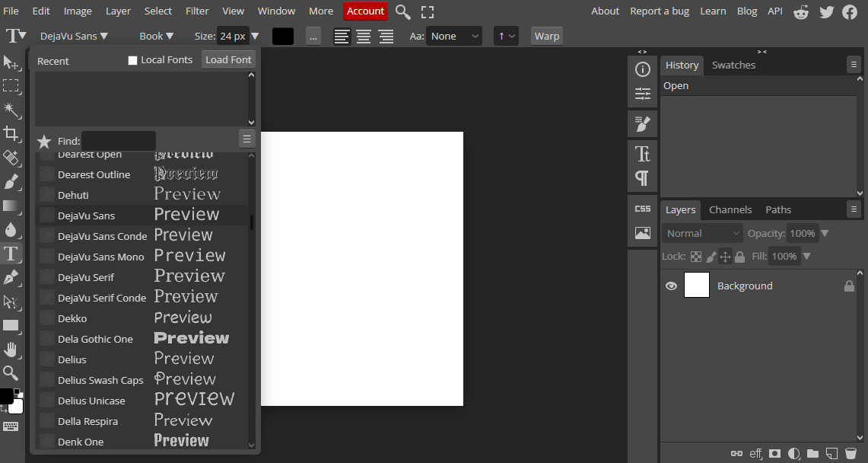Create new folder in Layers panel
868x463 pixels.
coord(812,454)
